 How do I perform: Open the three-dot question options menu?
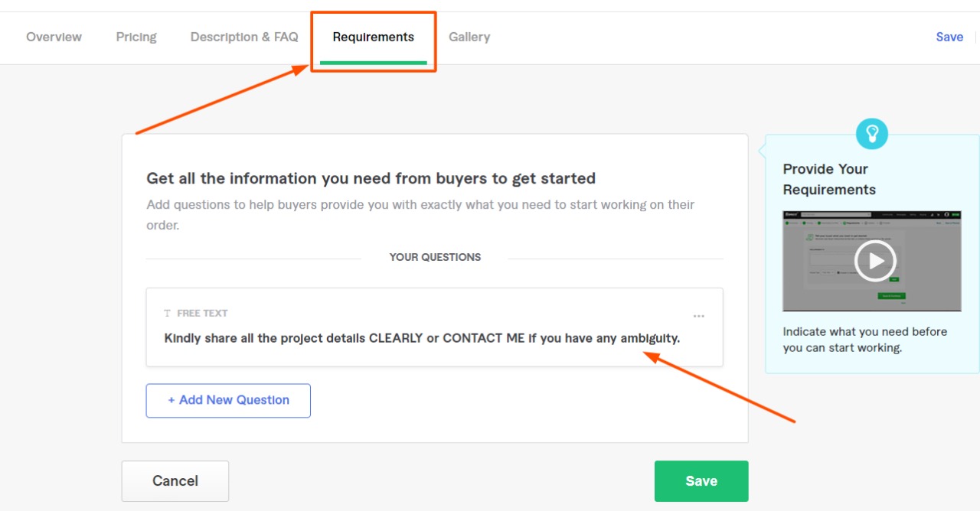[698, 316]
